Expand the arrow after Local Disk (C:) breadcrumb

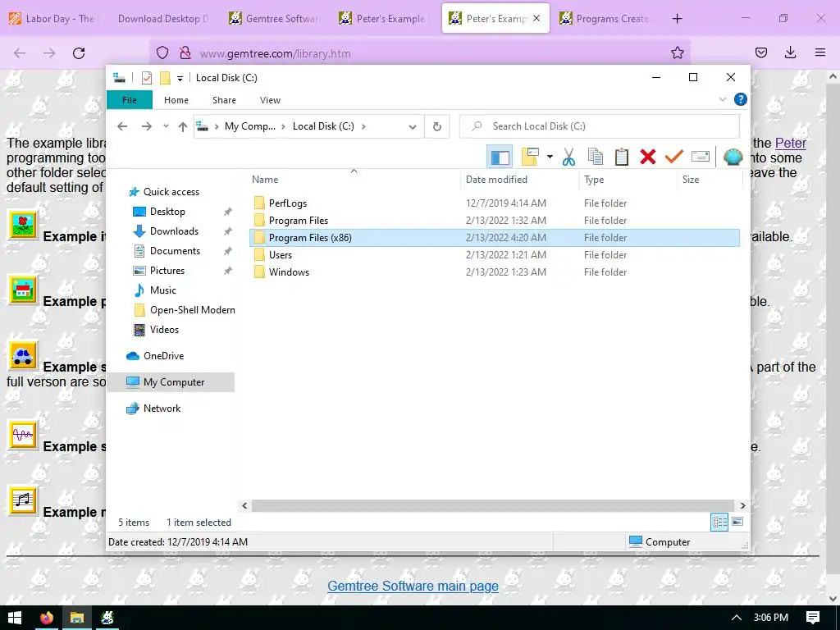(363, 126)
